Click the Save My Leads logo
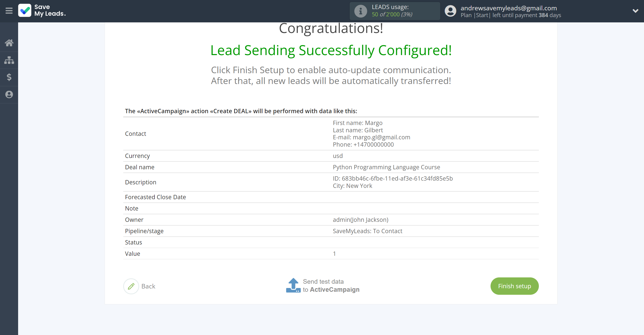644x335 pixels. tap(42, 11)
